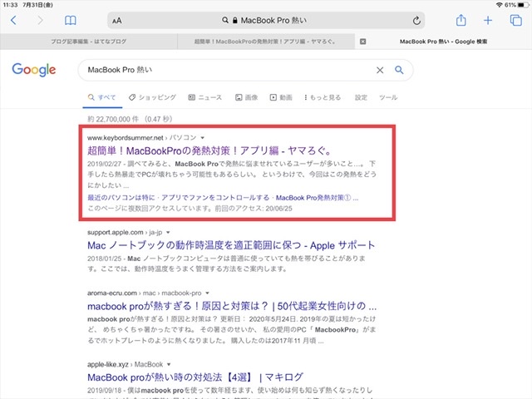Screen dimensions: 532x399
Task: Open the ニュース results filter
Action: click(205, 98)
